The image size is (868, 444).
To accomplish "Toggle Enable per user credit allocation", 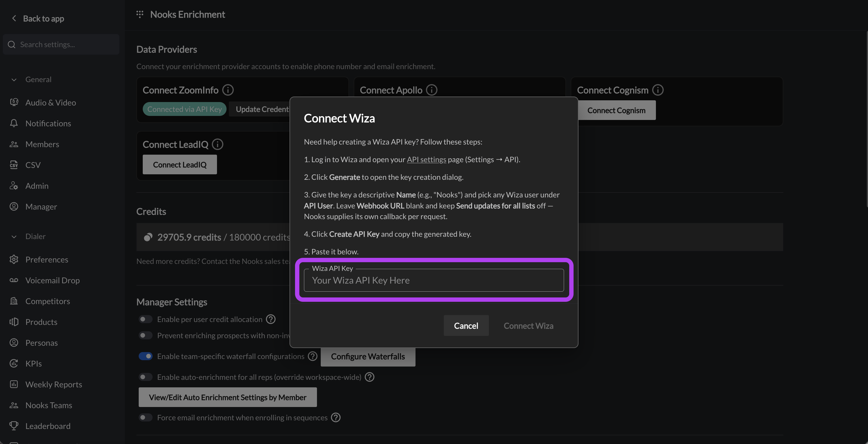I will [x=146, y=319].
